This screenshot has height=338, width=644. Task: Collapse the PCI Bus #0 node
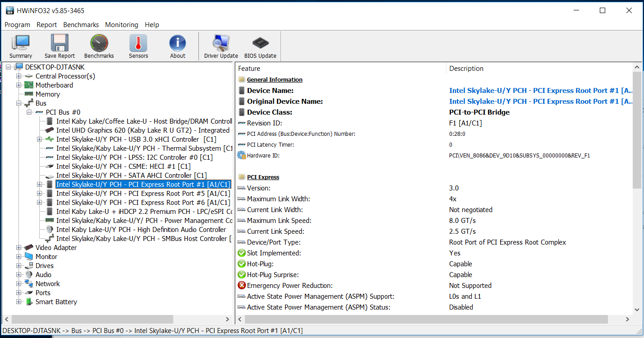[x=28, y=112]
